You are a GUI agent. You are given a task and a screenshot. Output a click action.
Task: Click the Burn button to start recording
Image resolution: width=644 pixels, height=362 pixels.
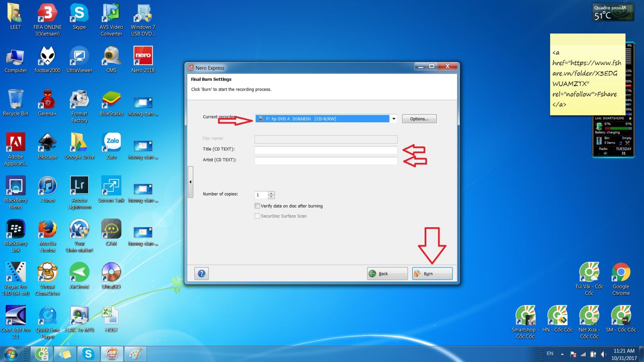click(x=432, y=274)
